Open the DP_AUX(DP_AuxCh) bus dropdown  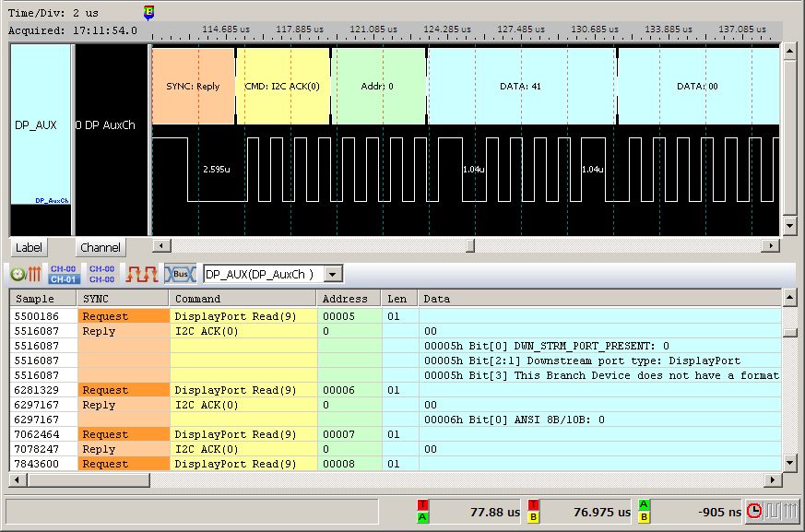coord(334,274)
